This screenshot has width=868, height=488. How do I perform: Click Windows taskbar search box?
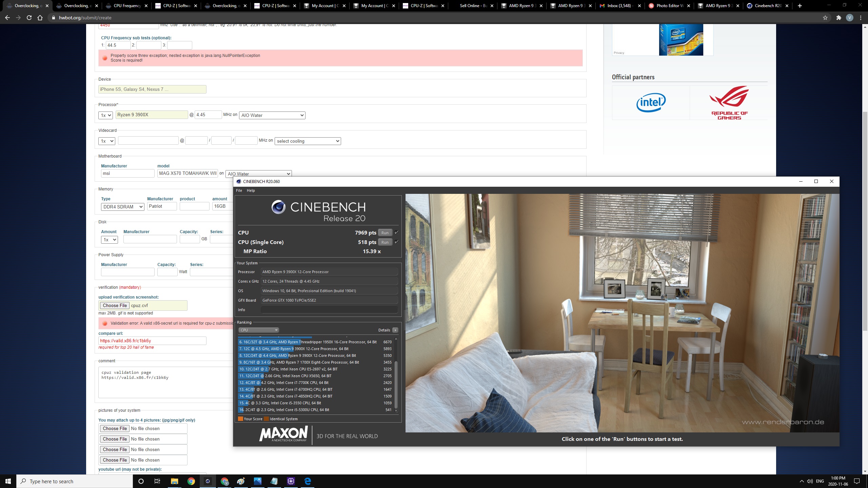[75, 481]
